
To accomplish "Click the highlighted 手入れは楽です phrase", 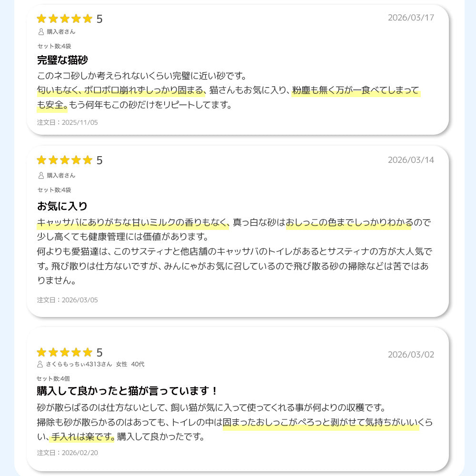I will 83,436.
